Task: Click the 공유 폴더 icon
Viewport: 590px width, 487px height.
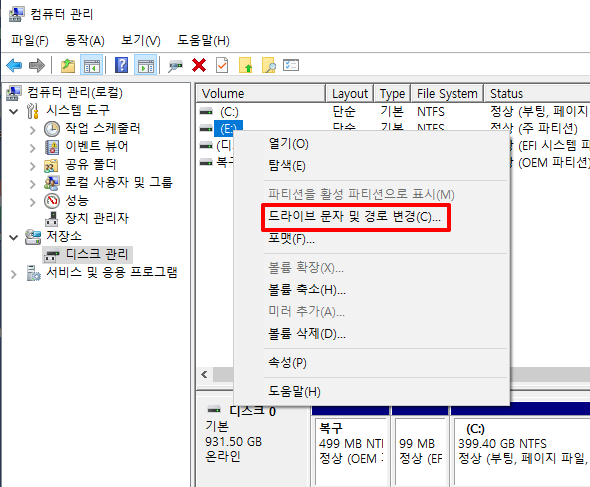Action: [x=51, y=165]
